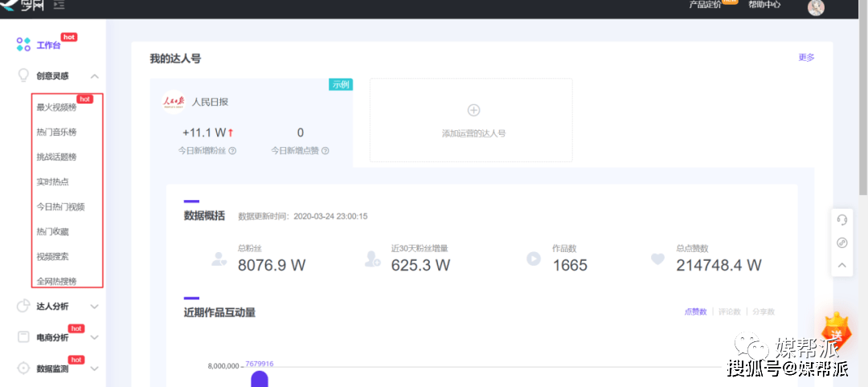Click the 近期作品互动量 heading
The height and width of the screenshot is (387, 868).
coord(219,313)
